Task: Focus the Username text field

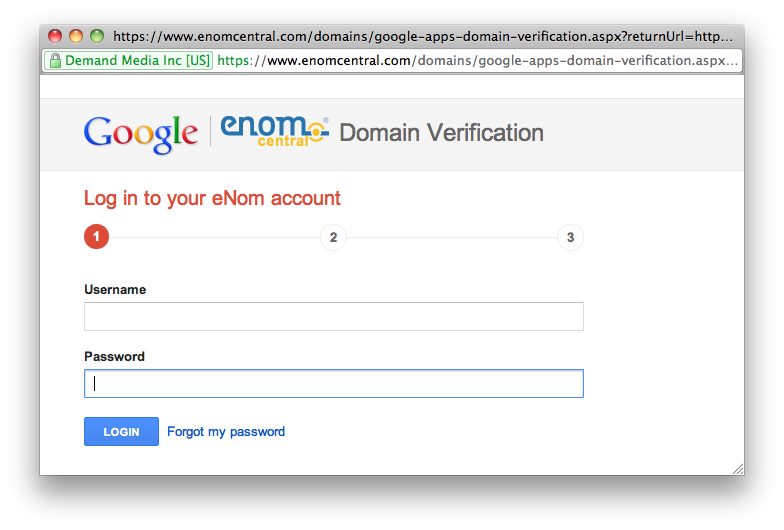Action: [333, 317]
